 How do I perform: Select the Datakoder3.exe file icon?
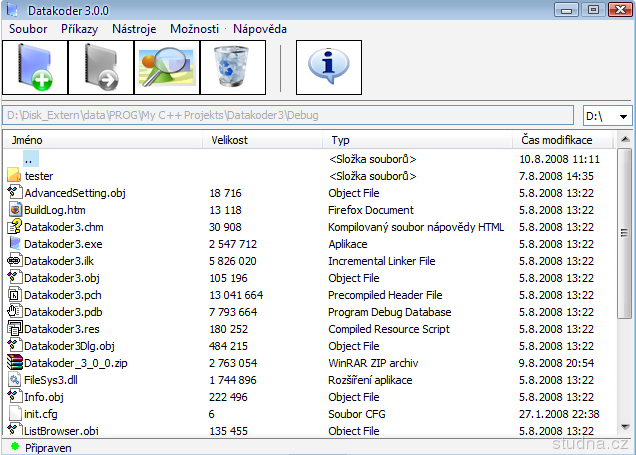pos(15,244)
